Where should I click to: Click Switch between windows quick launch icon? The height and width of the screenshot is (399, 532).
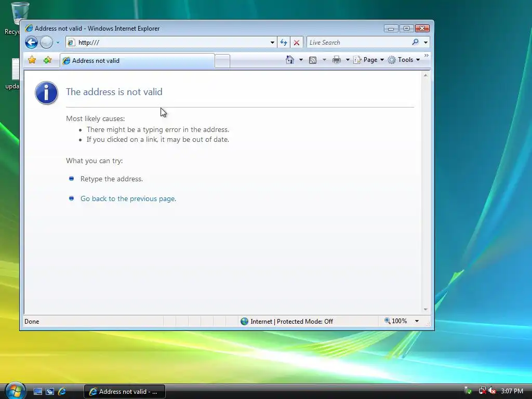pos(50,392)
